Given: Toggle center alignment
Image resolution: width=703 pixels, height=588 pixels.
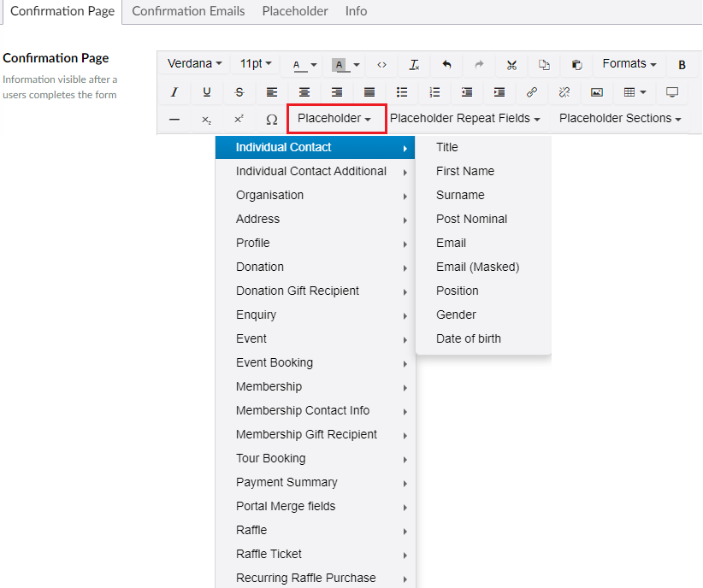Looking at the screenshot, I should click(x=304, y=92).
